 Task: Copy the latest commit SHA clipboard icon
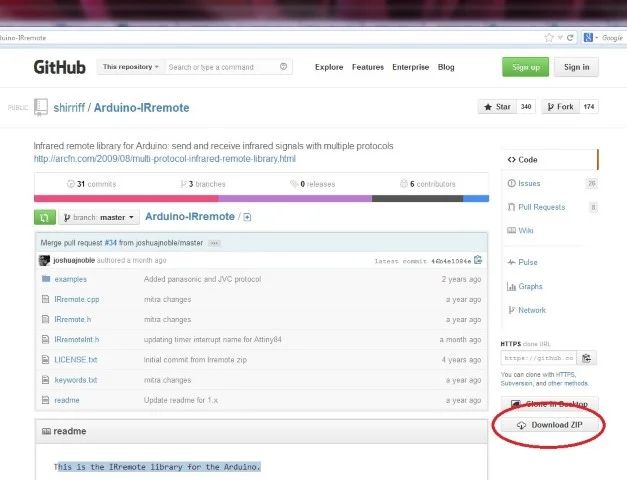(478, 260)
